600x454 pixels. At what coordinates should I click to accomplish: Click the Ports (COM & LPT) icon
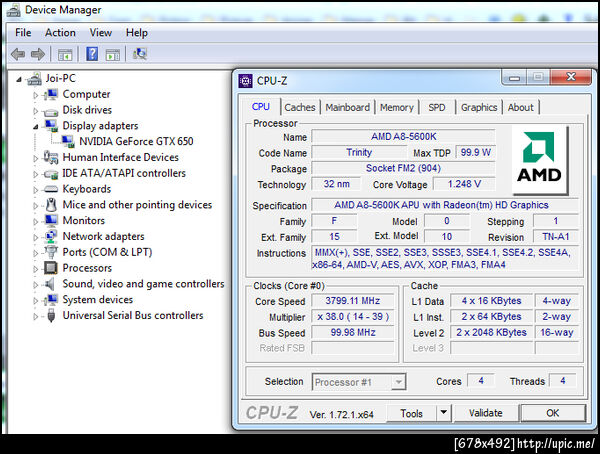click(51, 252)
